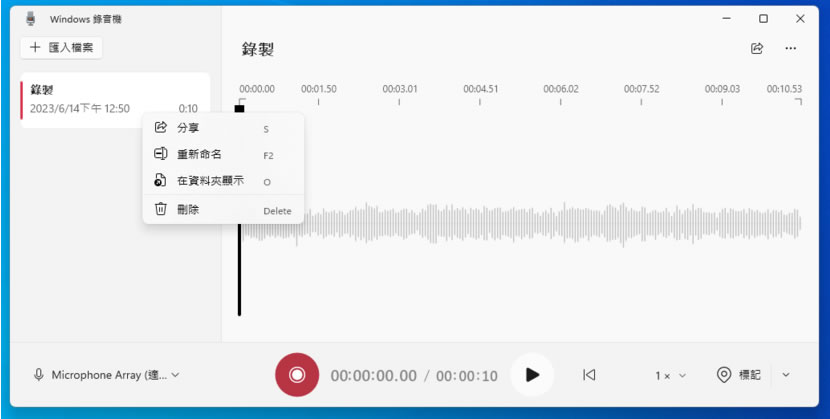Select the 錄製 recording in the list
830x419 pixels.
pos(115,100)
